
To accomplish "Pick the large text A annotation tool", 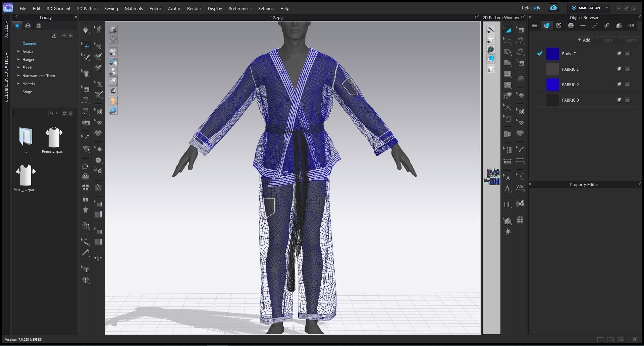I will coord(507,189).
